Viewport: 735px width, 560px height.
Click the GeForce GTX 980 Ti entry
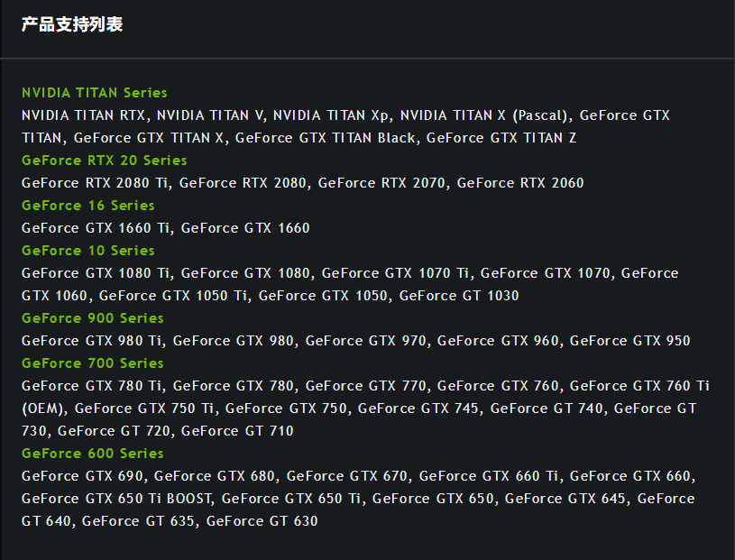coord(91,341)
